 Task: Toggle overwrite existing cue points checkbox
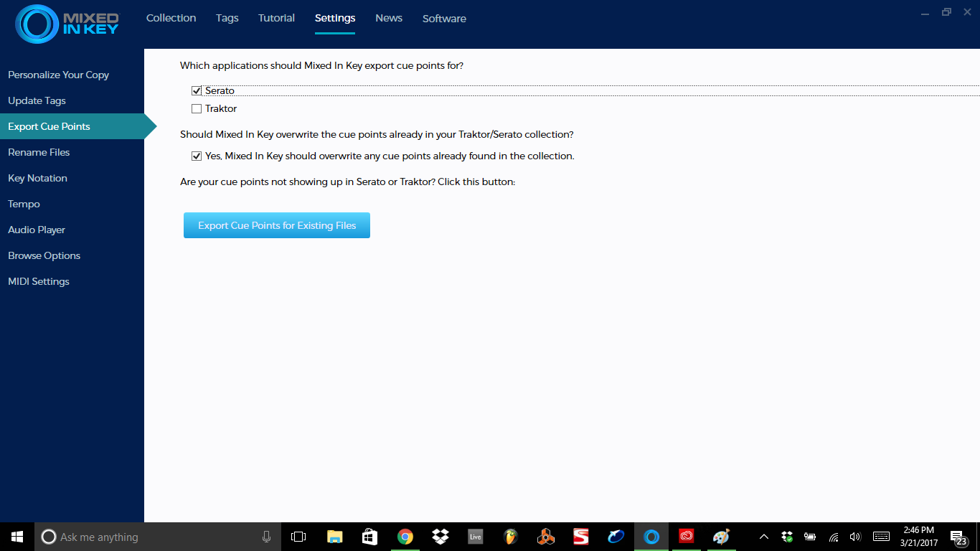[x=197, y=156]
